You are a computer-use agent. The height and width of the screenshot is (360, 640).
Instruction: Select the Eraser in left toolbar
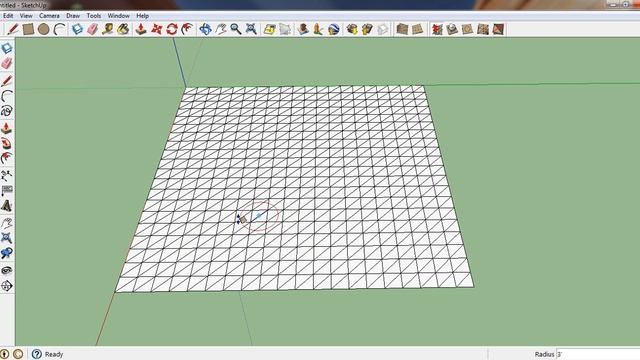click(x=7, y=63)
